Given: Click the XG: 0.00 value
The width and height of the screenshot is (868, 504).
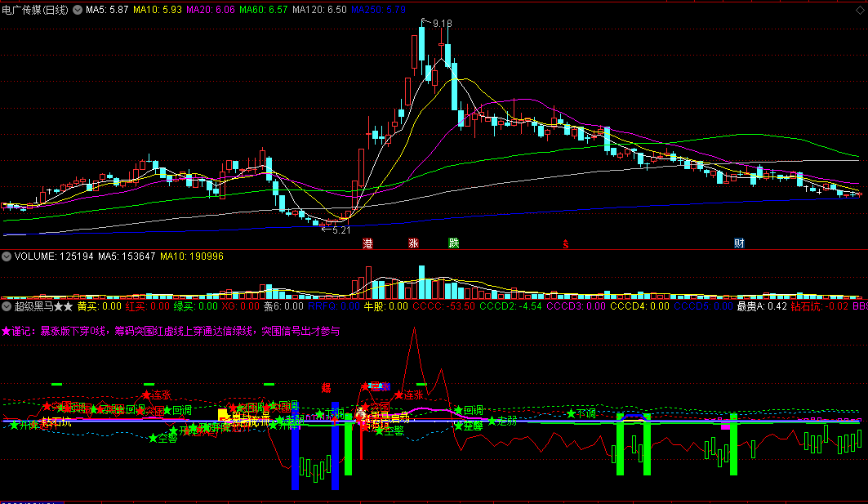Looking at the screenshot, I should pyautogui.click(x=240, y=306).
